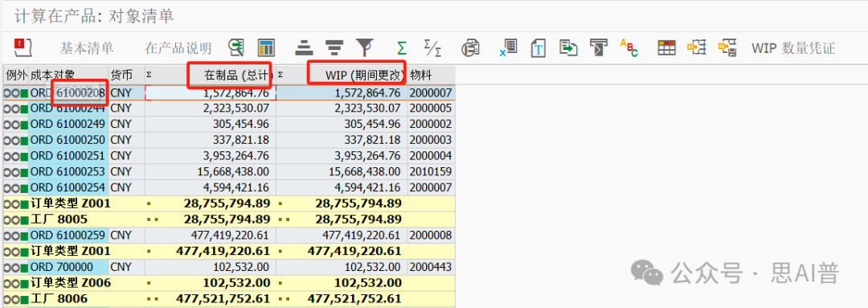Click the WIP 数量凭证 button
Viewport: 868px width, 308px height.
(x=793, y=48)
